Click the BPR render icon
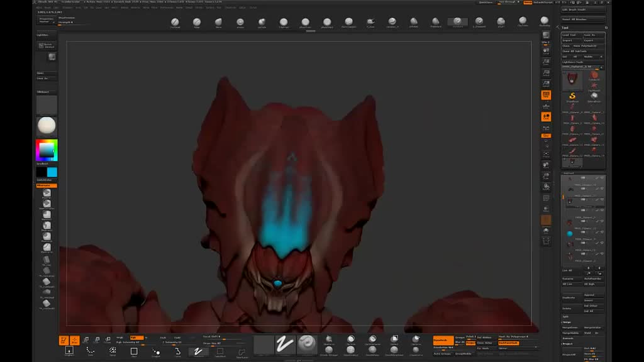The height and width of the screenshot is (362, 644). pyautogui.click(x=546, y=35)
